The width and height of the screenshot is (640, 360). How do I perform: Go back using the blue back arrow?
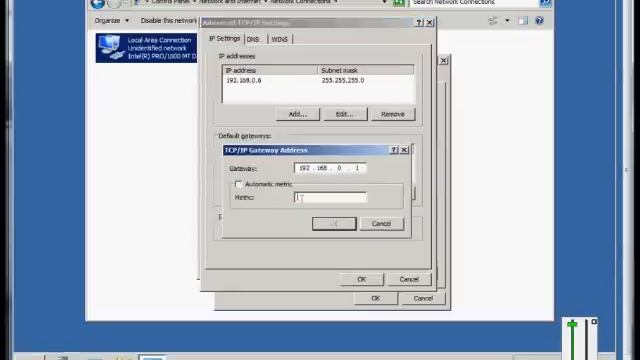tap(98, 4)
